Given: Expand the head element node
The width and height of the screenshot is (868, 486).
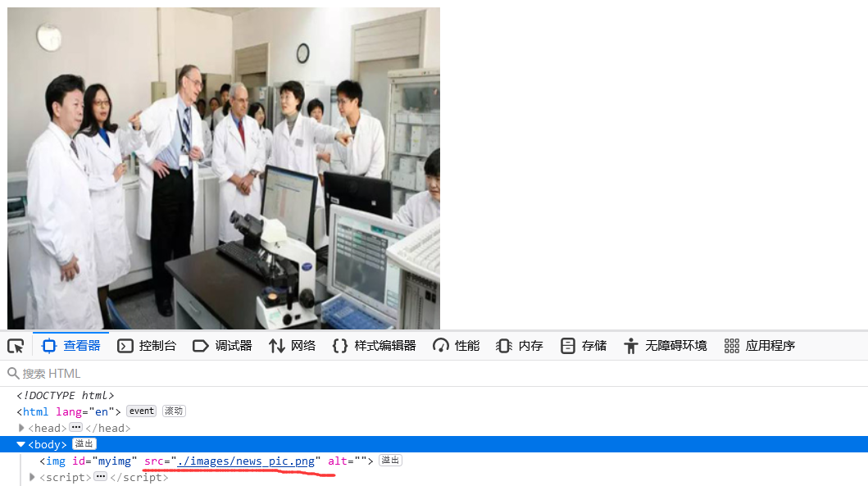Looking at the screenshot, I should 21,428.
